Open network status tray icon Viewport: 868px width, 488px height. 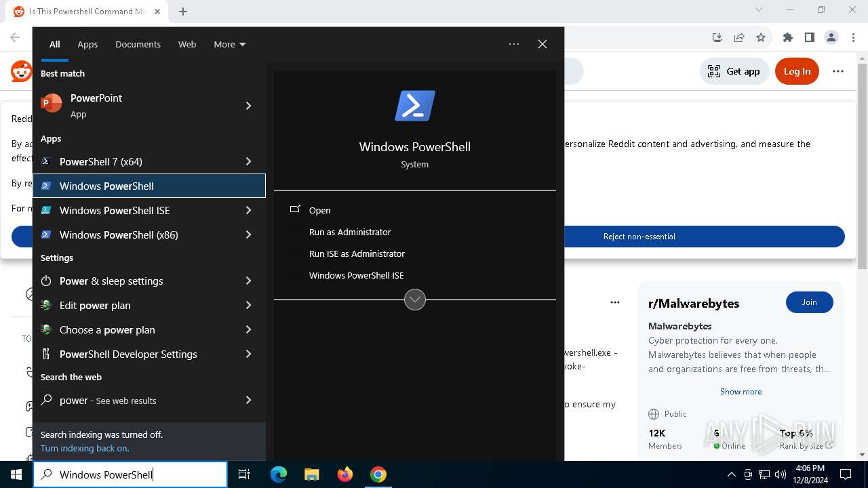tap(764, 474)
